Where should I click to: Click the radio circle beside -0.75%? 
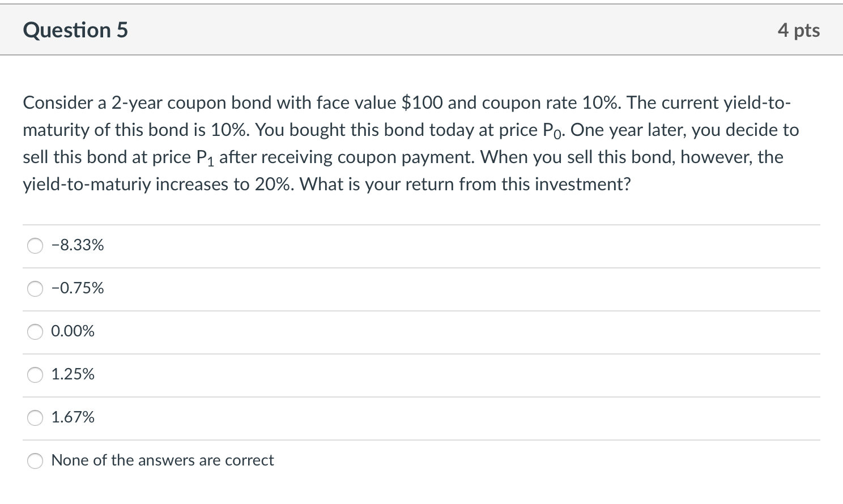35,289
